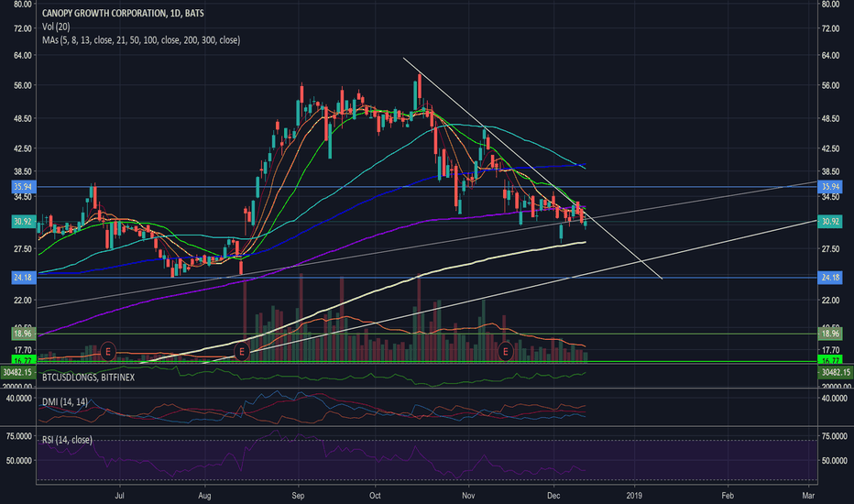The height and width of the screenshot is (504, 854).
Task: Click the 64.00 tick on the right price axis
Action: click(830, 56)
